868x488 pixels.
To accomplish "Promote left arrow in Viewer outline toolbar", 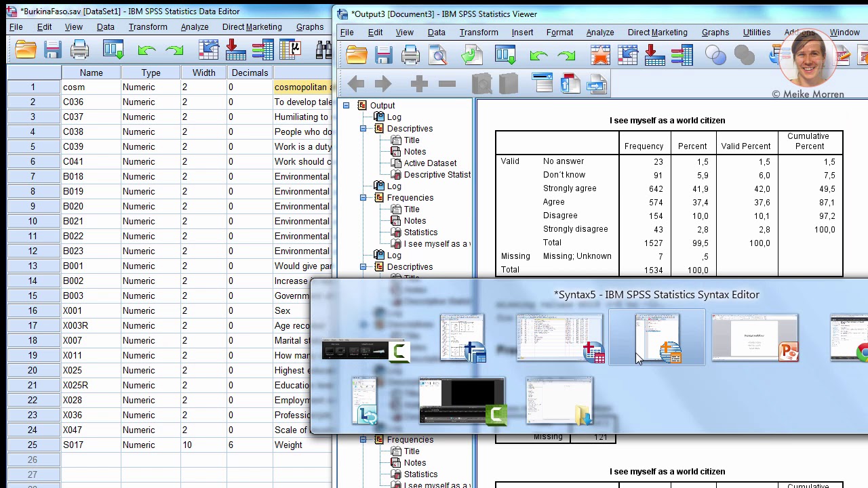I will [355, 83].
